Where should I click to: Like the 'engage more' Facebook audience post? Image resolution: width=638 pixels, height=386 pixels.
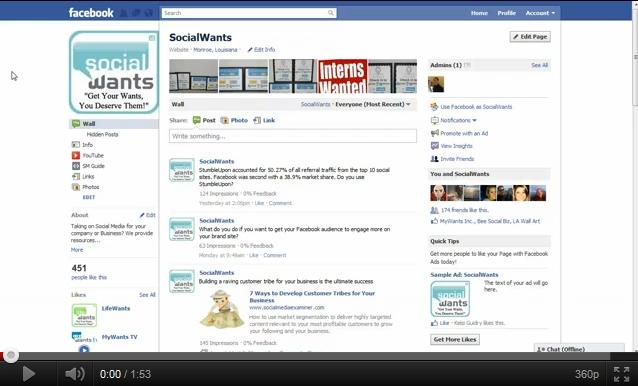(253, 255)
